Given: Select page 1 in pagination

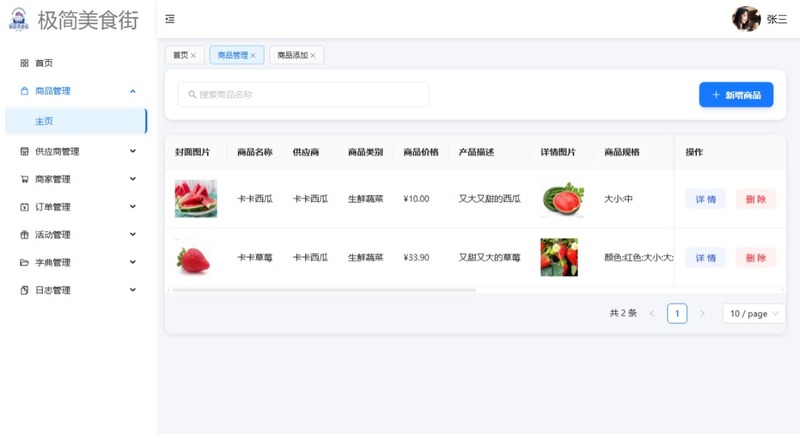Looking at the screenshot, I should (677, 314).
